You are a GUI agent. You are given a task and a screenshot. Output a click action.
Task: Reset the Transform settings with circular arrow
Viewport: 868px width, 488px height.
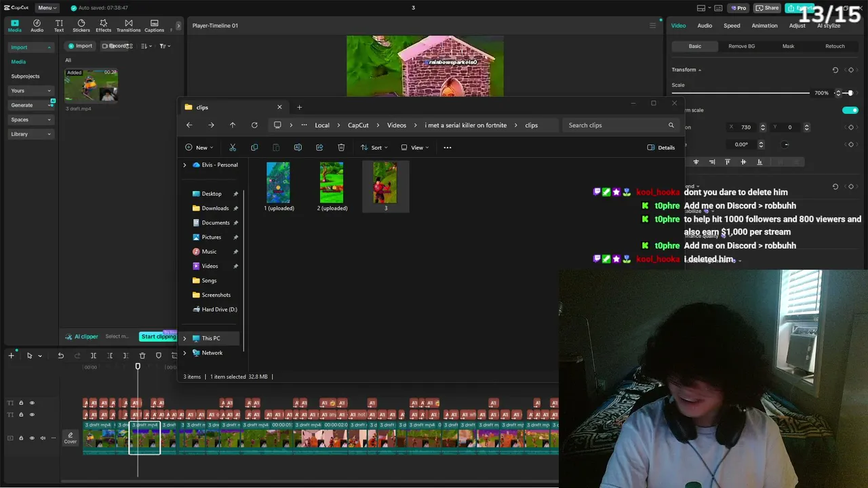(x=835, y=70)
